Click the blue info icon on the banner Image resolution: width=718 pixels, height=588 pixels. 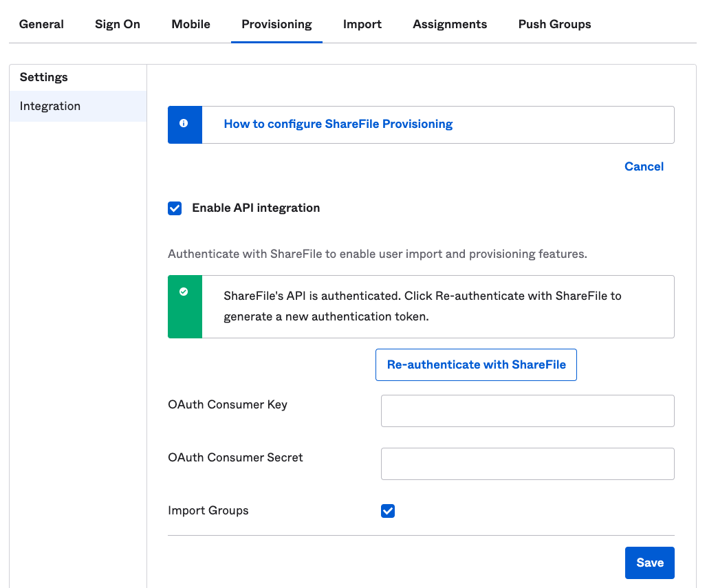(x=184, y=124)
